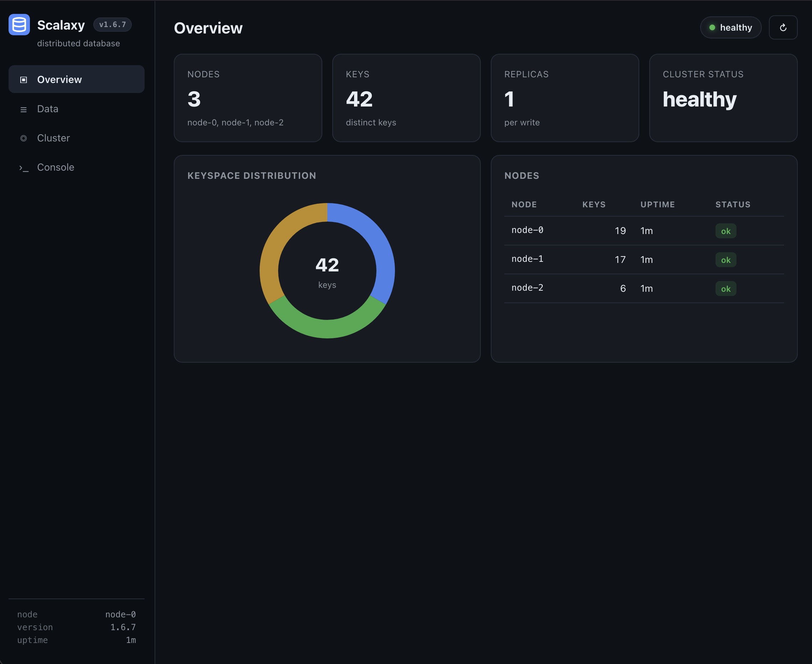Viewport: 812px width, 664px height.
Task: Click the UPTIME column header
Action: [657, 204]
